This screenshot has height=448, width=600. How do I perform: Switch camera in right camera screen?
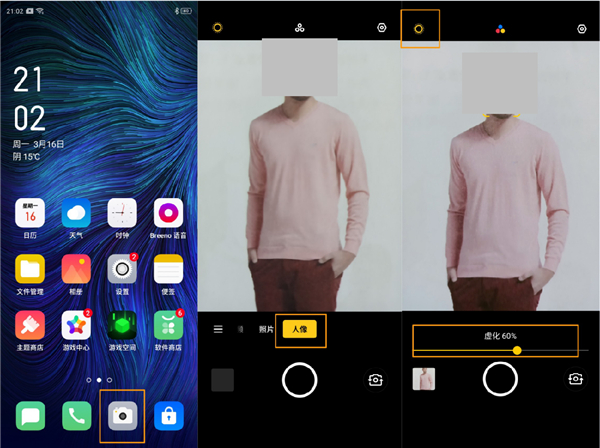point(576,379)
